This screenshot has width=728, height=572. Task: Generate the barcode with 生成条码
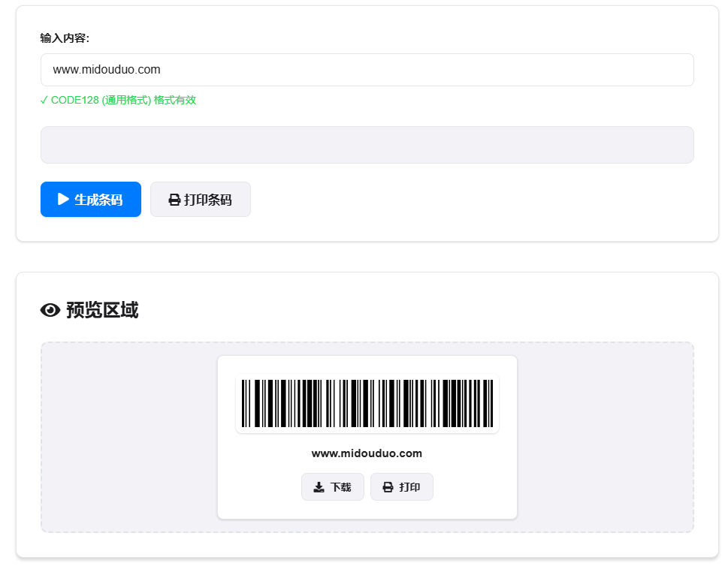coord(91,200)
